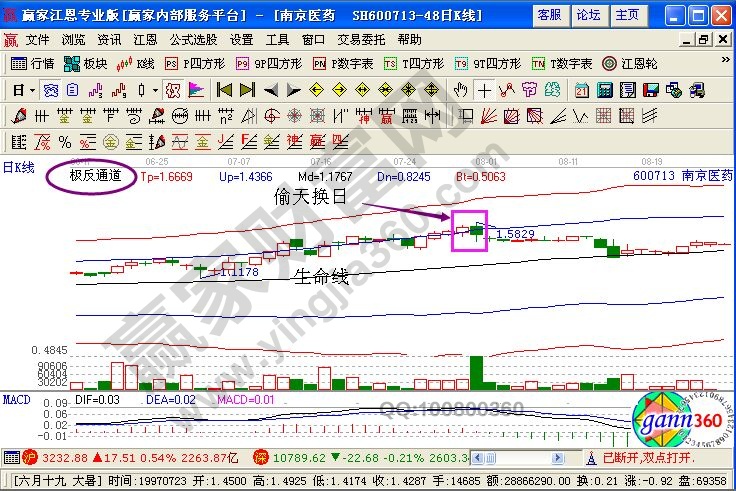This screenshot has width=736, height=491.
Task: Click the MACD indicator label
Action: coord(16,400)
